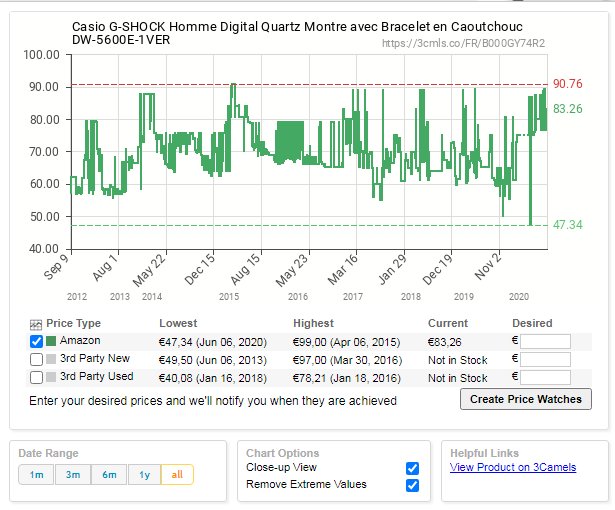Screen dimensions: 615x510
Task: Enable the 3rd Party New checkbox
Action: point(37,360)
